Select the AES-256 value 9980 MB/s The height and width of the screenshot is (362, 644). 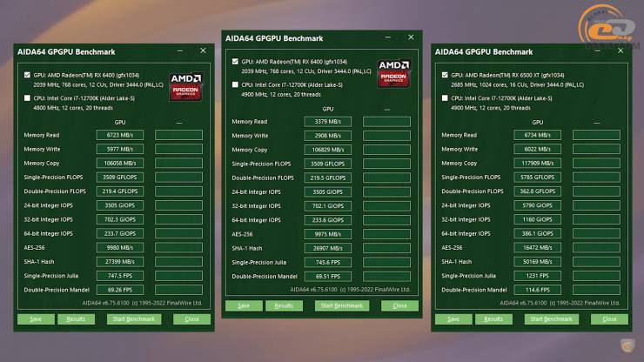[x=120, y=248]
